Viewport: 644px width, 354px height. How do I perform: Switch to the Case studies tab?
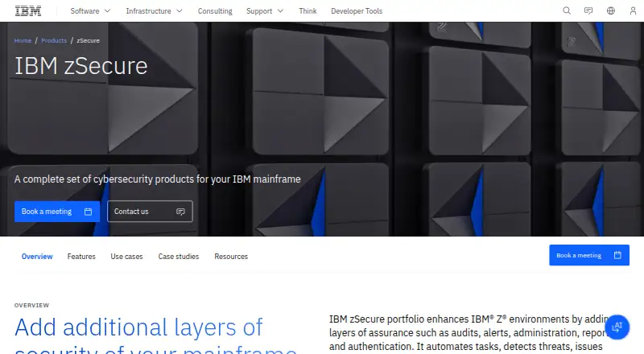click(x=178, y=257)
